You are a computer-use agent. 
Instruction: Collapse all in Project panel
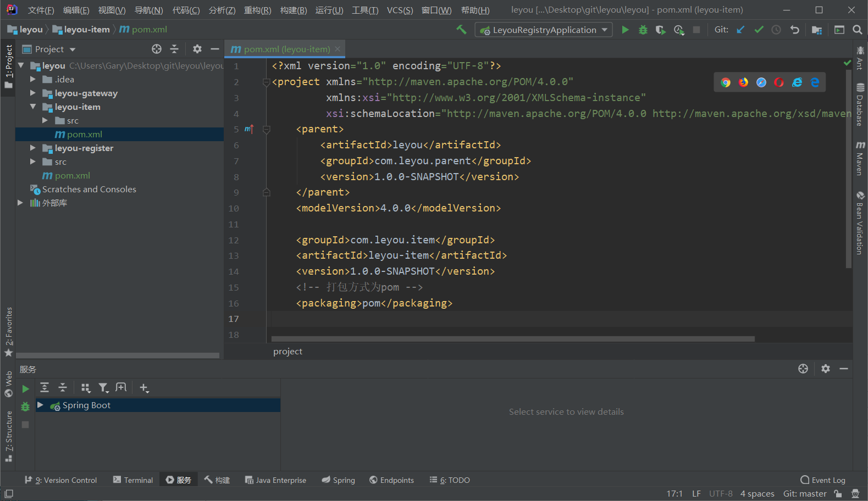point(174,49)
